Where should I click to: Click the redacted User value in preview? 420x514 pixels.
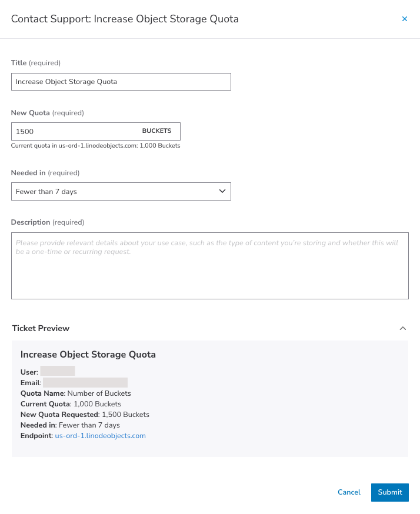(58, 372)
